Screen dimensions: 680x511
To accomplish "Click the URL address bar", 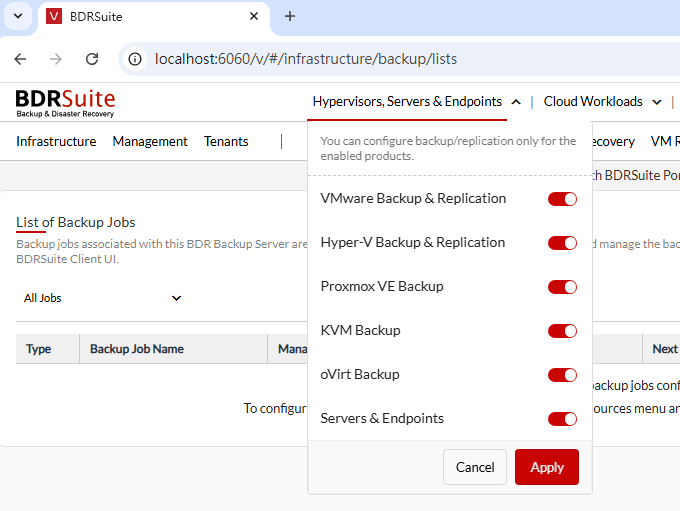I will (400, 59).
